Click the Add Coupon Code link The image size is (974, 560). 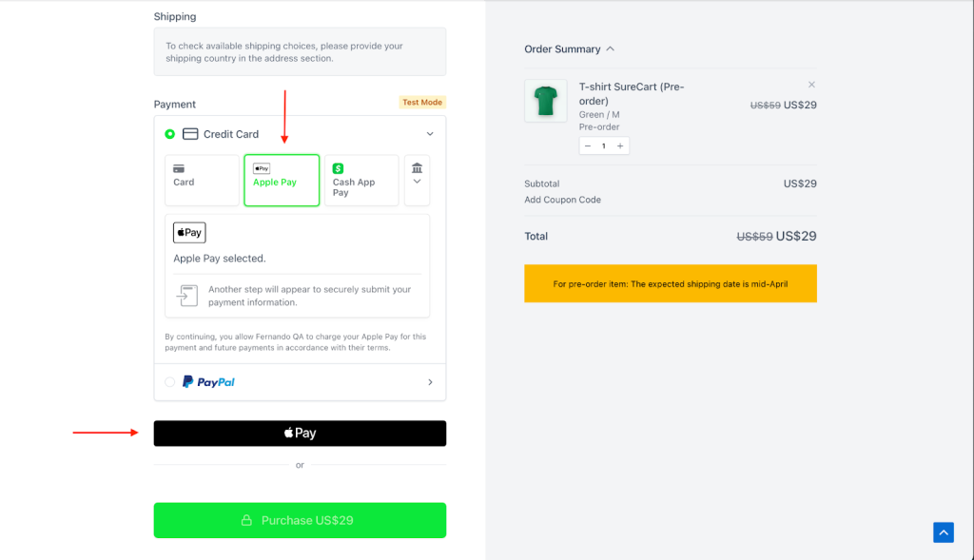(562, 200)
